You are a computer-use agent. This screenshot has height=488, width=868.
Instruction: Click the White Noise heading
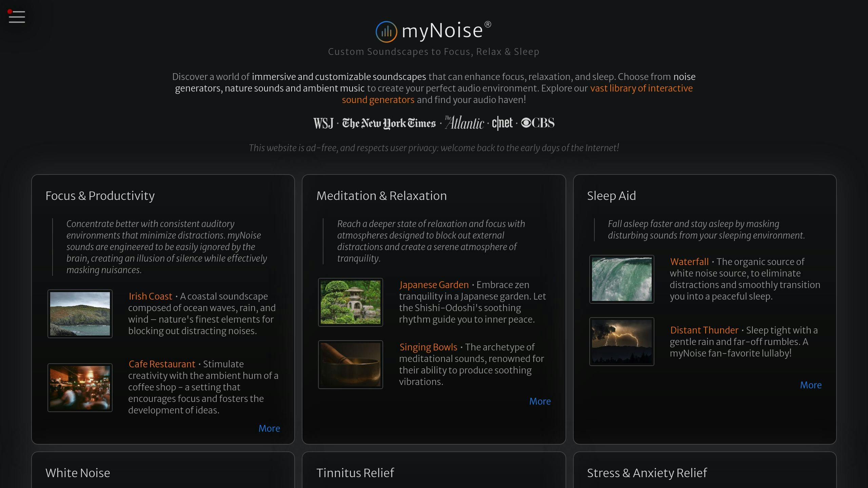click(78, 473)
